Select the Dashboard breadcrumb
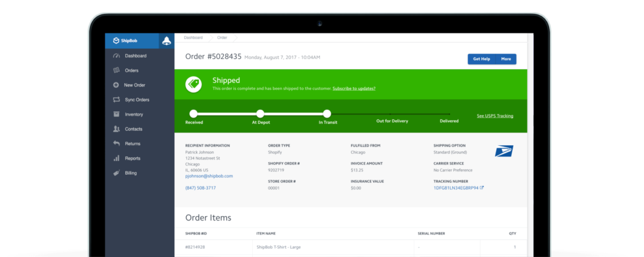The width and height of the screenshot is (644, 257). coord(193,38)
